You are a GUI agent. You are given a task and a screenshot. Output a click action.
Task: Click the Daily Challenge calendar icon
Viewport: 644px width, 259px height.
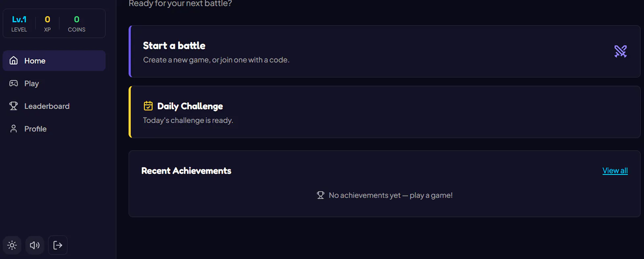148,106
